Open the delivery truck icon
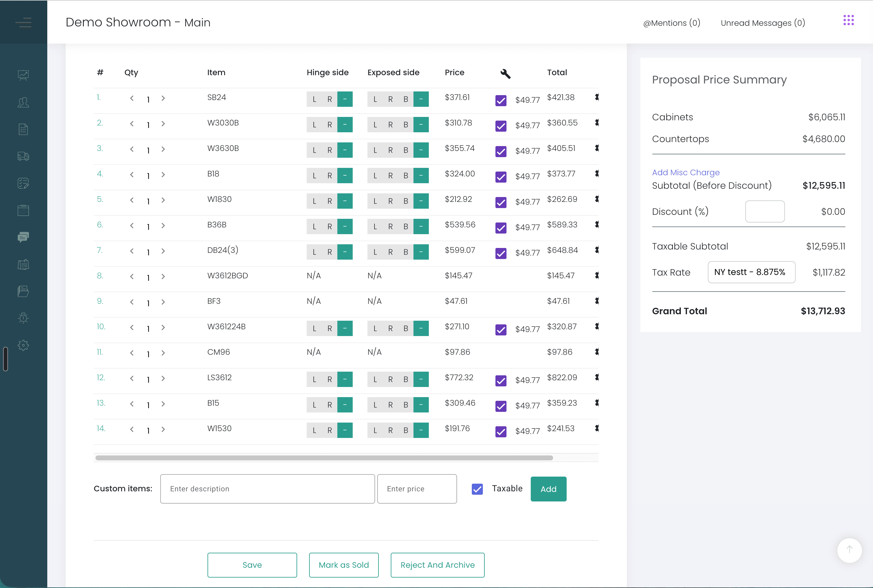This screenshot has width=873, height=588. pos(23,157)
